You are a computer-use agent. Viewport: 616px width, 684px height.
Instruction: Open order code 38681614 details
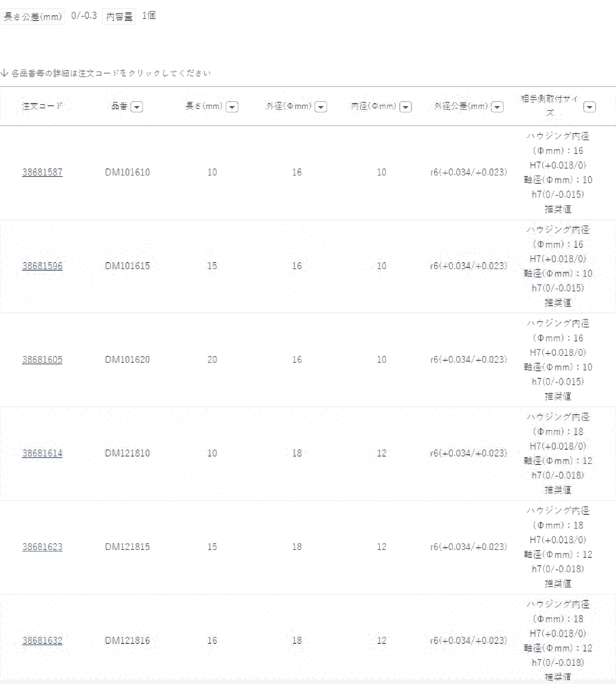point(42,453)
